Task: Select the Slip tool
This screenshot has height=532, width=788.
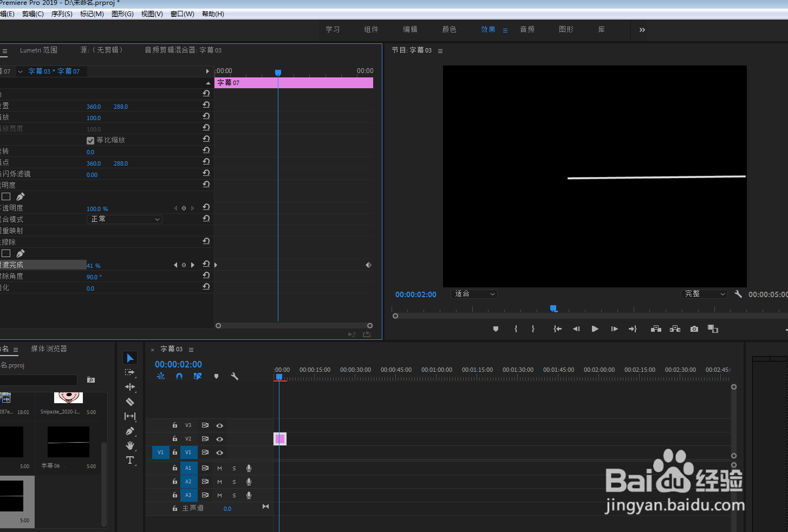Action: pos(130,416)
